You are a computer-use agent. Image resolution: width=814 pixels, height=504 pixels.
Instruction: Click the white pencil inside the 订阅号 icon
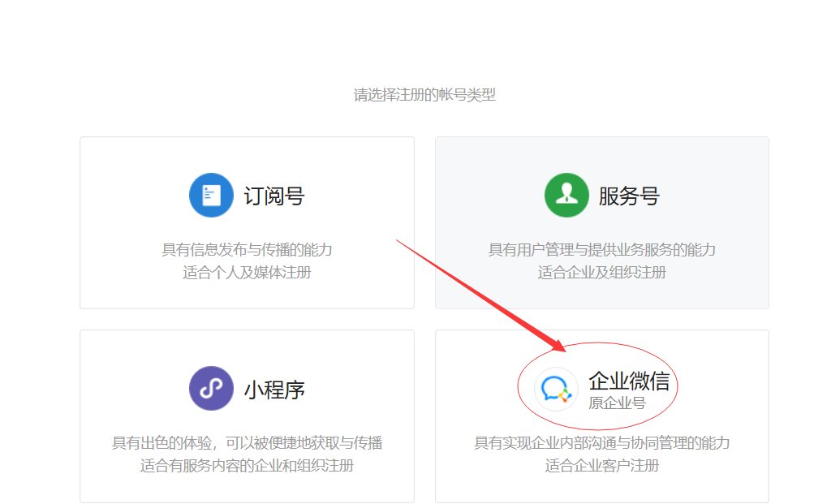point(212,195)
